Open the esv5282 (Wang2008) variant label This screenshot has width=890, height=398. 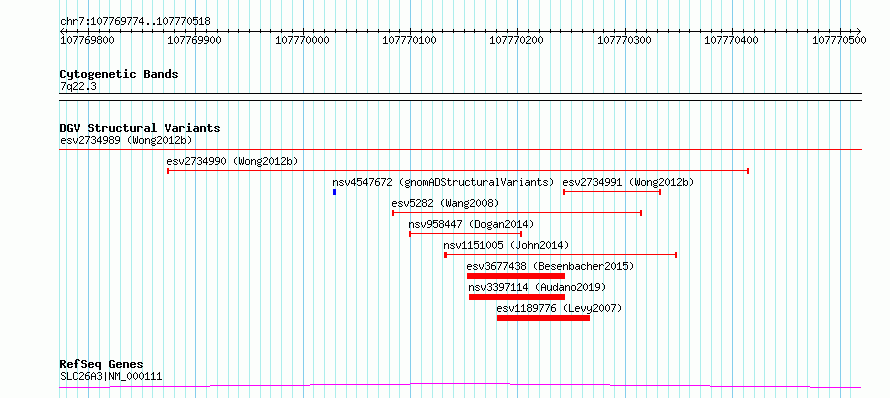445,203
